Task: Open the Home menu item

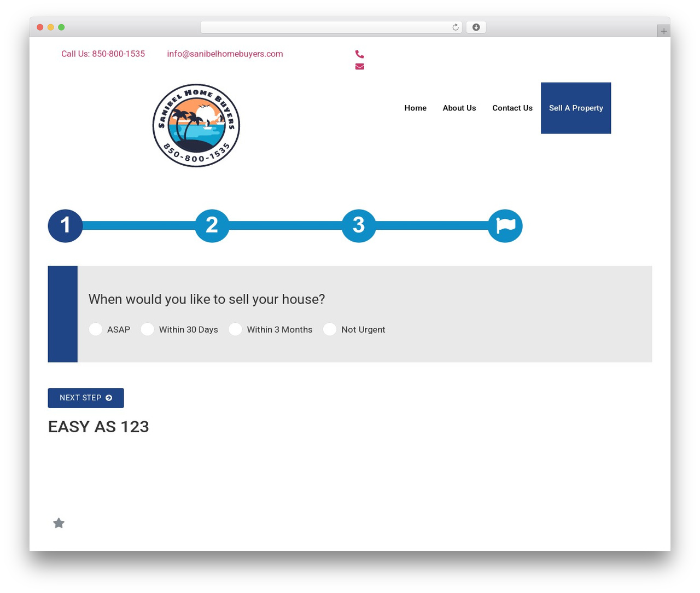Action: tap(416, 108)
